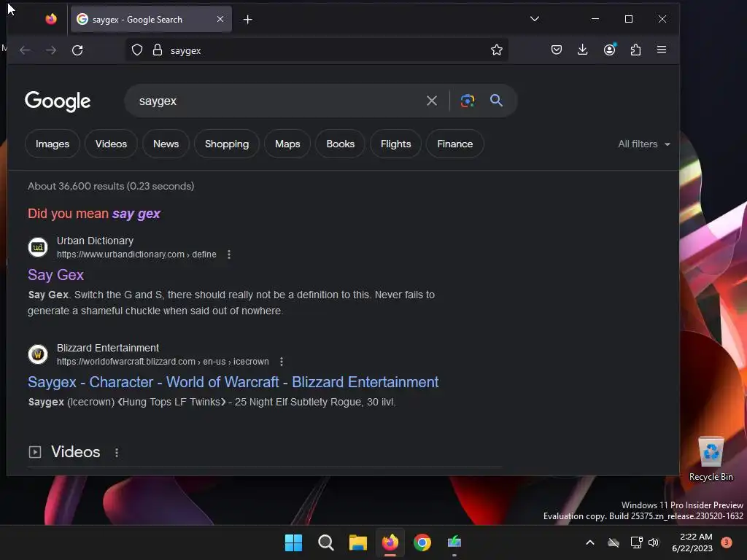The height and width of the screenshot is (560, 747).
Task: Search by image with Google Lens icon
Action: pyautogui.click(x=468, y=101)
